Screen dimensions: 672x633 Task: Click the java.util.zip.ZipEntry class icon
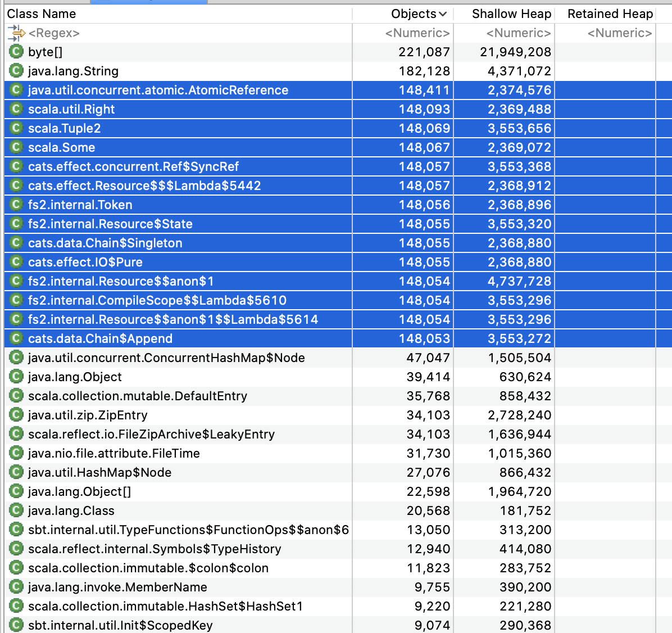coord(16,415)
